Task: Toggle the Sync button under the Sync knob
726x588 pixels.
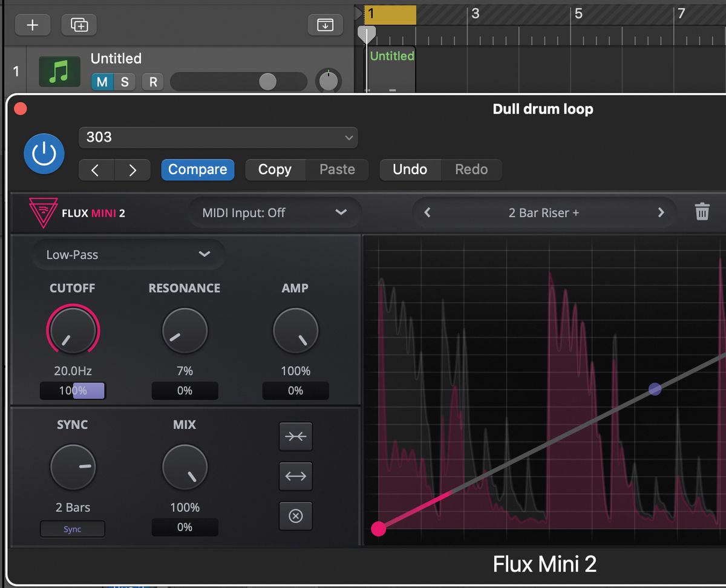Action: (x=72, y=529)
